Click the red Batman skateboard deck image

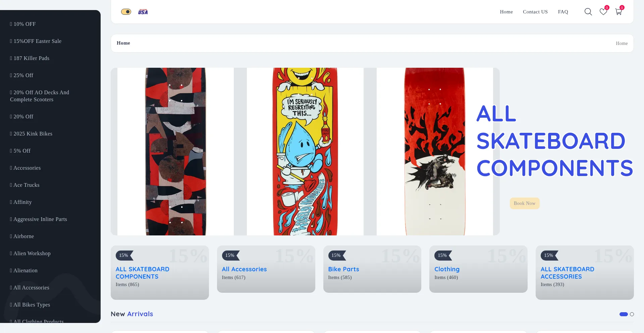[435, 152]
